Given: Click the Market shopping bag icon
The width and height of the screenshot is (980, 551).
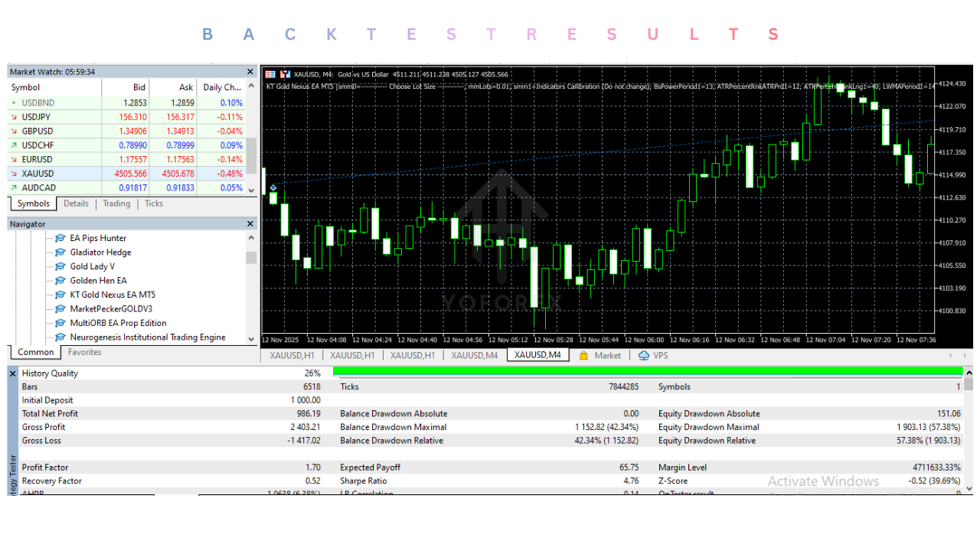Looking at the screenshot, I should point(583,356).
